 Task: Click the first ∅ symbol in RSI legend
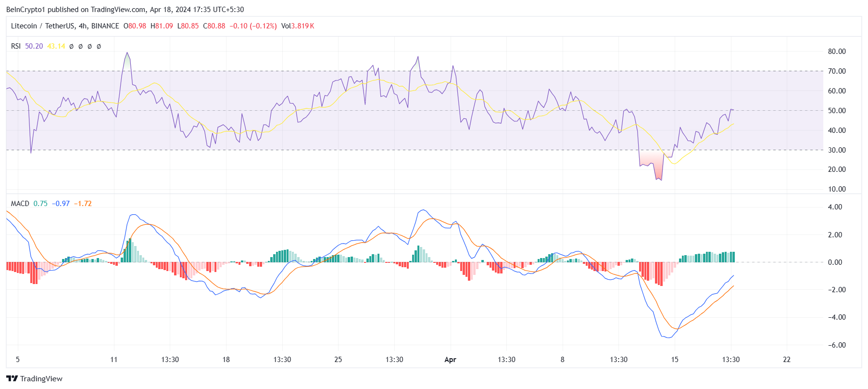(x=72, y=46)
